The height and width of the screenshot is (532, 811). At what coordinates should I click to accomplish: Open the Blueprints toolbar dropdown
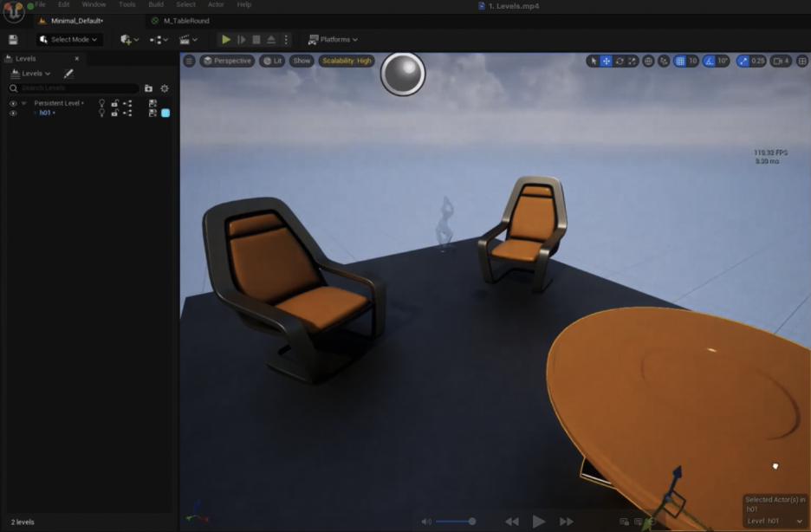(x=159, y=39)
